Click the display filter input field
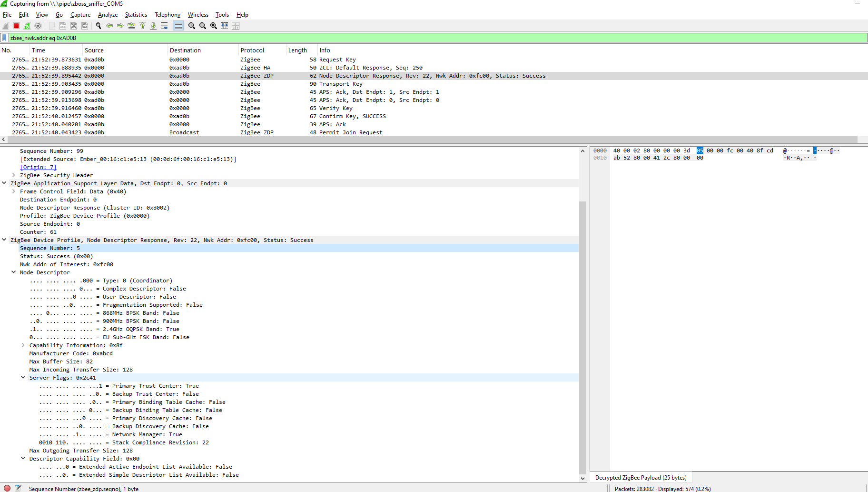Viewport: 868px width, 492px height. (428, 38)
